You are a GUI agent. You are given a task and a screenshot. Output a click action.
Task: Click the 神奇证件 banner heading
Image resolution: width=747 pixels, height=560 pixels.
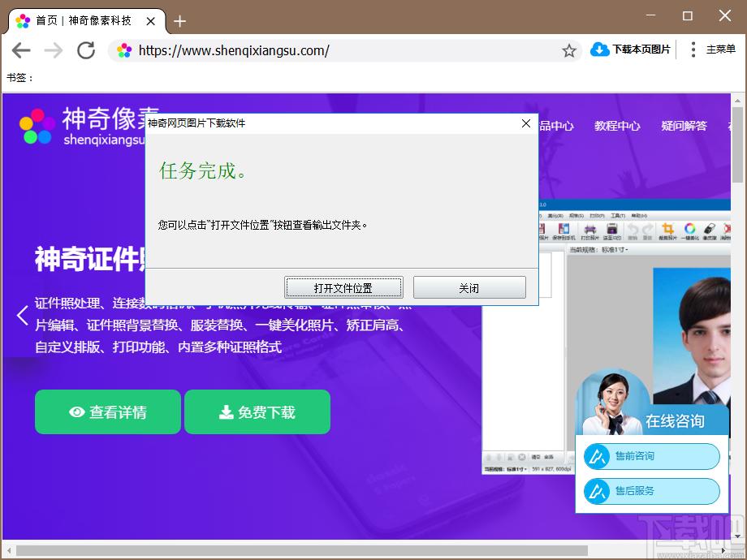click(x=90, y=260)
